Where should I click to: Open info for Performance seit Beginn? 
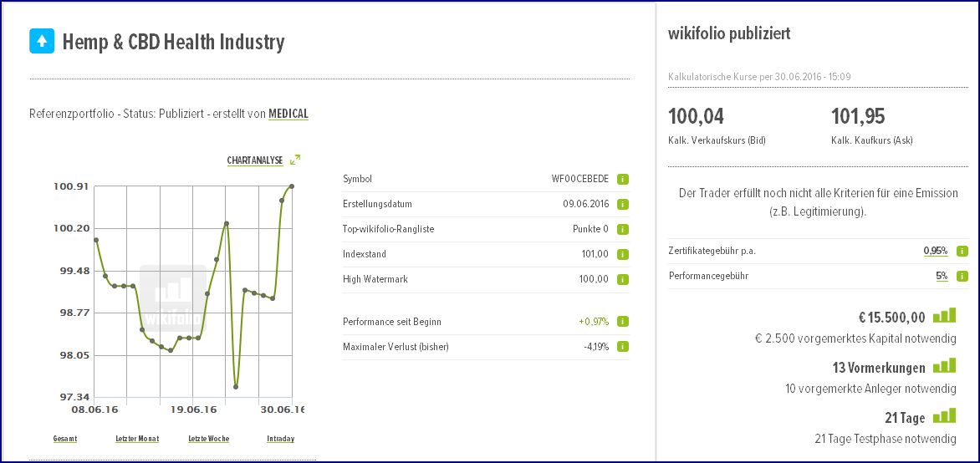click(x=622, y=322)
